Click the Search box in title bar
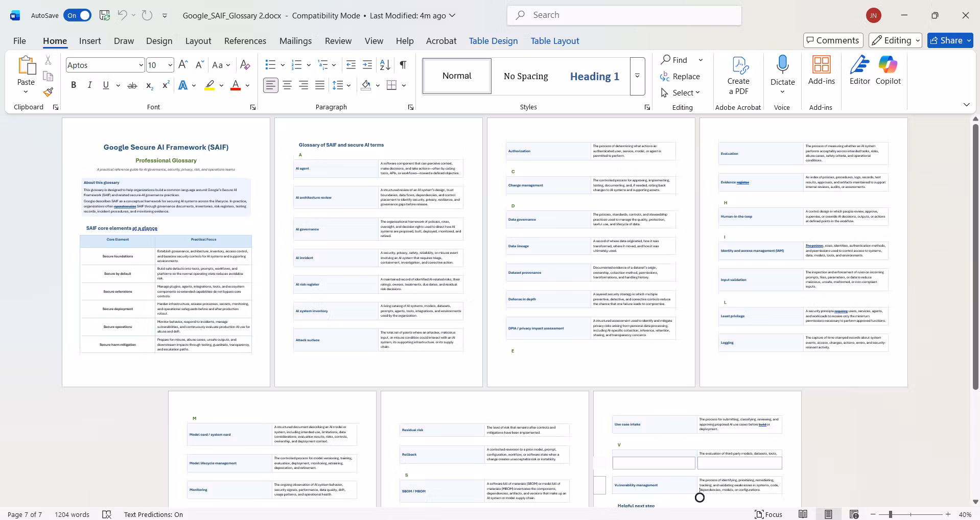Screen dimensions: 980x520 pos(624,15)
